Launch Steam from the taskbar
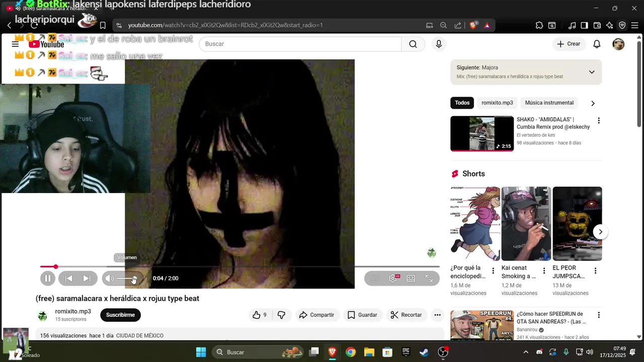Viewport: 644px width, 362px height. [x=424, y=352]
